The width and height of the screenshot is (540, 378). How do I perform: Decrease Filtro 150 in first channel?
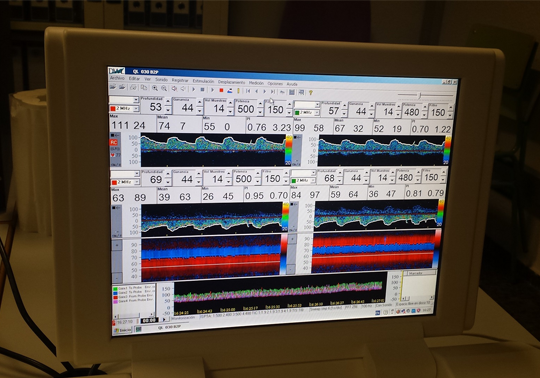[x=289, y=114]
